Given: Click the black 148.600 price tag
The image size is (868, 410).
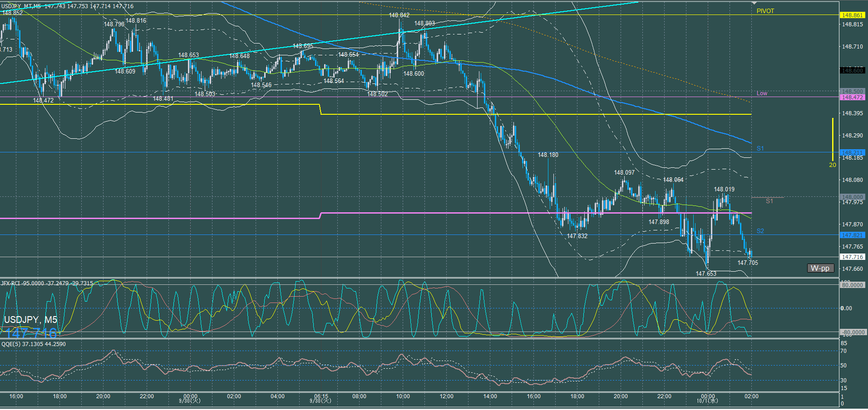Looking at the screenshot, I should pyautogui.click(x=852, y=70).
